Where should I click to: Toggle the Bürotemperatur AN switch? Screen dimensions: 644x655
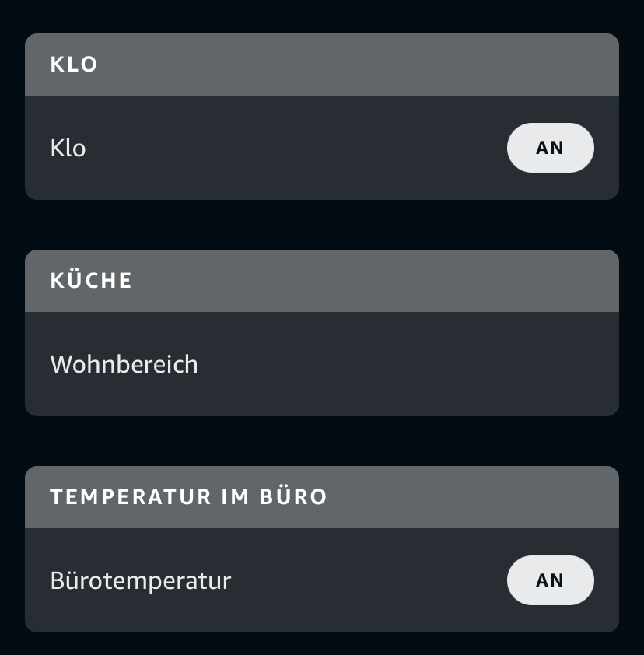[550, 580]
